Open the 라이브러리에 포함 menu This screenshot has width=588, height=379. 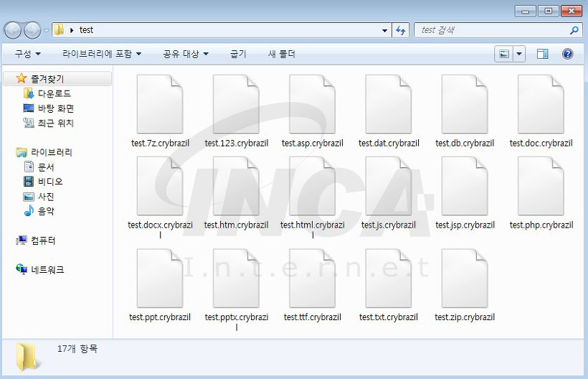[102, 54]
